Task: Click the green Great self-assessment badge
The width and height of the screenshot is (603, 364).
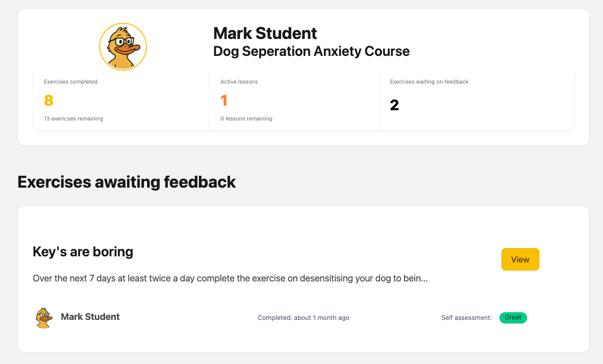Action: [513, 318]
